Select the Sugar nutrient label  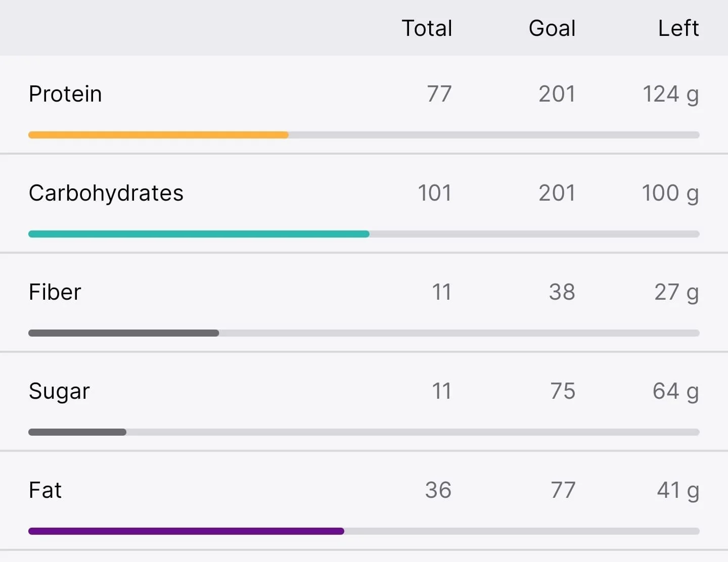pyautogui.click(x=59, y=392)
